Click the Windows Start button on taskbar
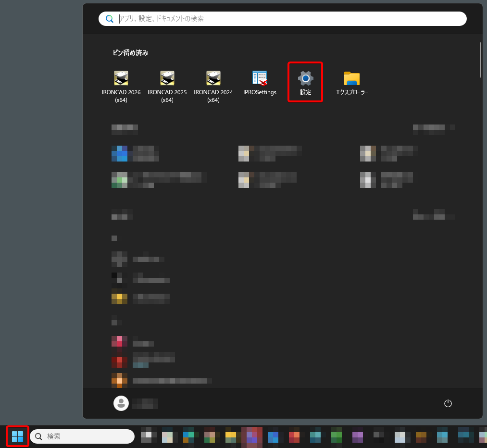The image size is (487, 448). pos(17,436)
